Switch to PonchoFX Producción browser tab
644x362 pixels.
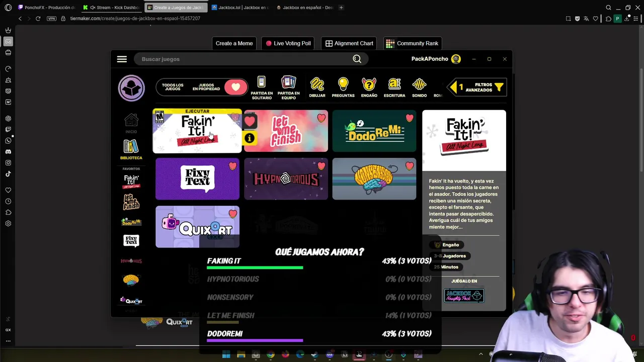[46, 8]
